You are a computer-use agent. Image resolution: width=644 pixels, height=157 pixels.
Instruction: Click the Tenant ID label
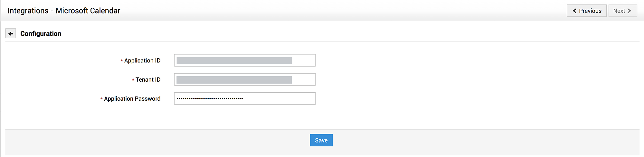point(148,79)
